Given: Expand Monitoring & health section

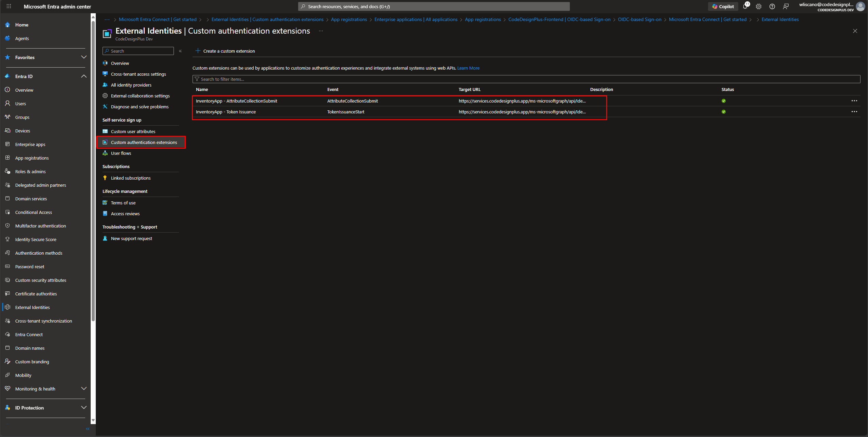Looking at the screenshot, I should (84, 389).
